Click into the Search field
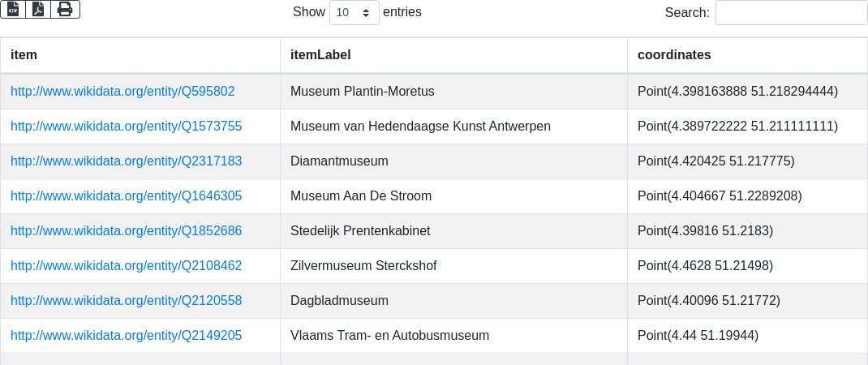The width and height of the screenshot is (868, 365). pos(791,13)
